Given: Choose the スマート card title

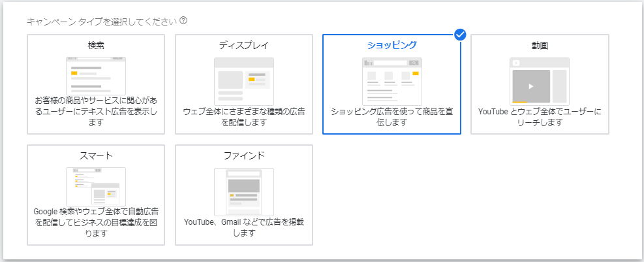Looking at the screenshot, I should point(96,156).
